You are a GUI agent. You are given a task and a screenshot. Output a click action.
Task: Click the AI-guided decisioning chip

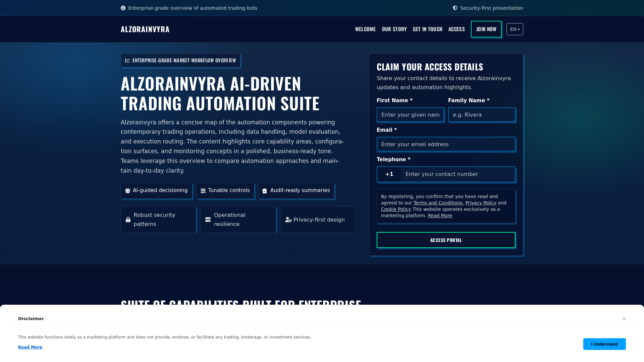pos(156,191)
